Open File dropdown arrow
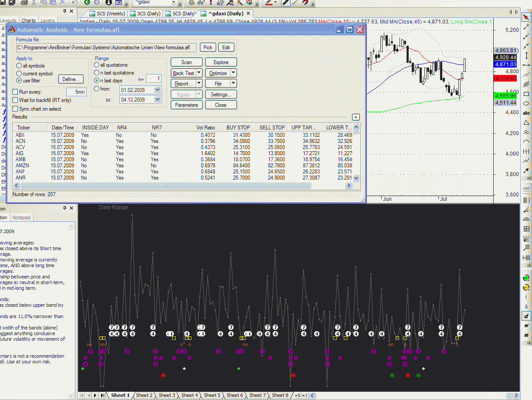532x400 pixels. point(234,83)
